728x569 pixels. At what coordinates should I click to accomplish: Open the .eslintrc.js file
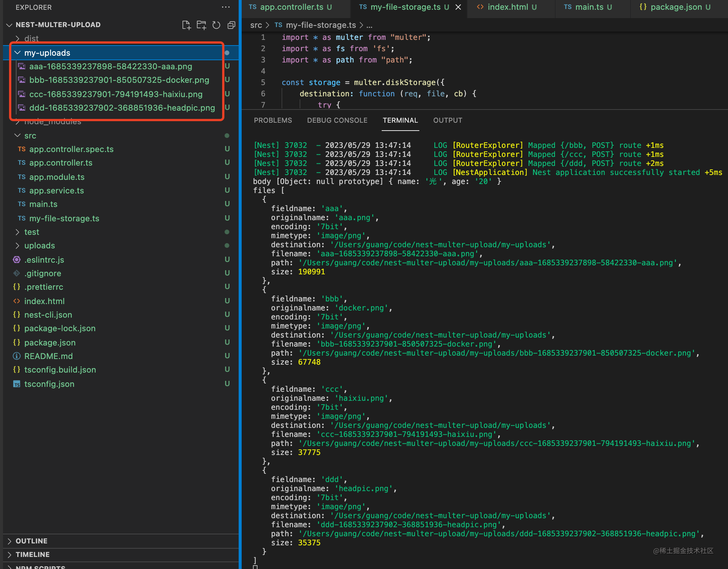(44, 260)
